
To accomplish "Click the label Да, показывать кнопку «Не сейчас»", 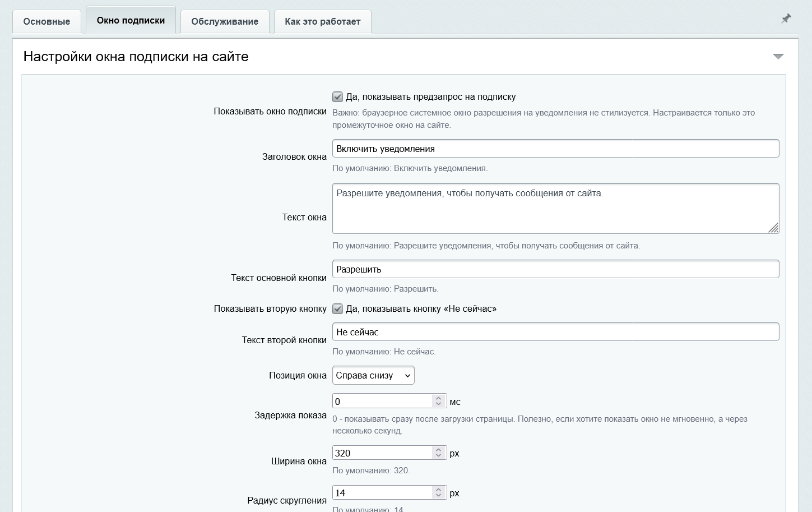I will click(421, 309).
